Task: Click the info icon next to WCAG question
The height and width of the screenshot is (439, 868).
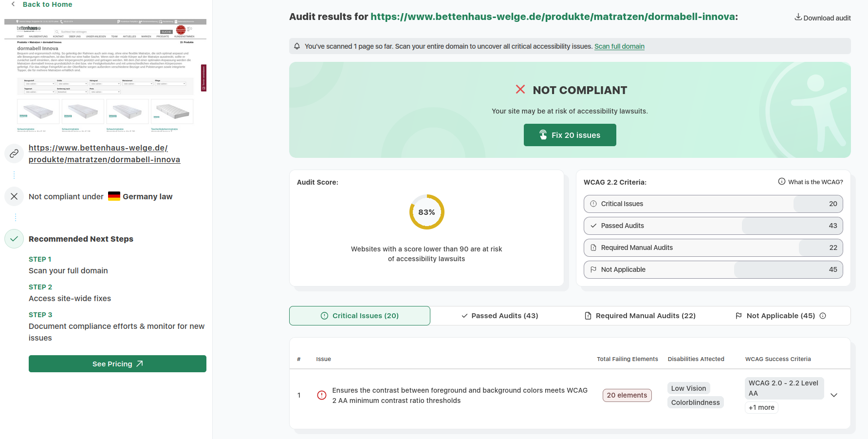Action: tap(781, 182)
